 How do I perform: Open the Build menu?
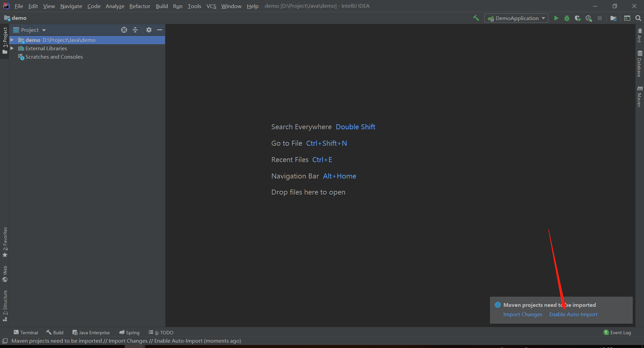point(162,6)
